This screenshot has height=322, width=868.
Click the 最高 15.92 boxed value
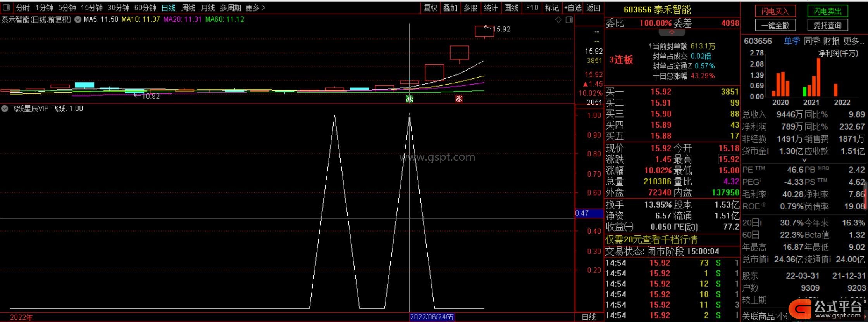[x=728, y=159]
